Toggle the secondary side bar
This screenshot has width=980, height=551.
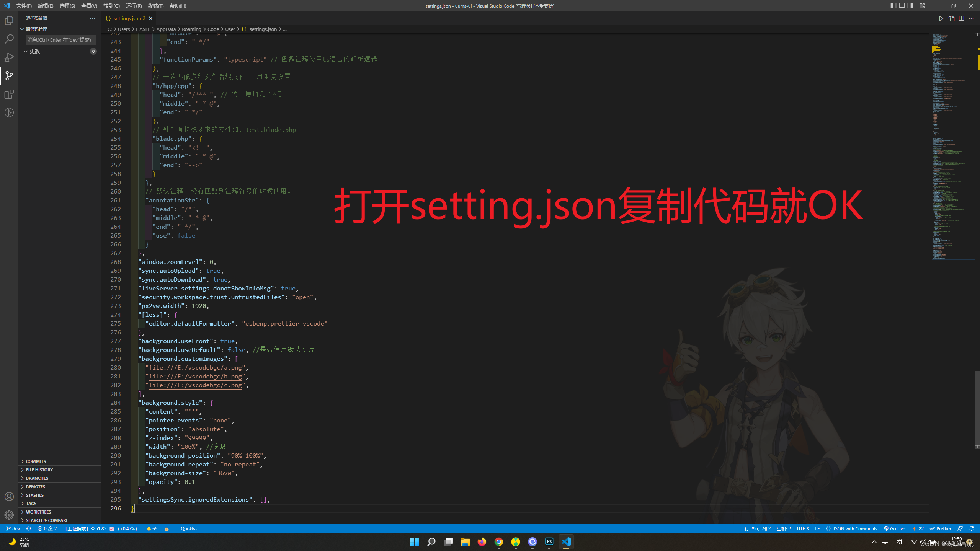click(x=910, y=6)
